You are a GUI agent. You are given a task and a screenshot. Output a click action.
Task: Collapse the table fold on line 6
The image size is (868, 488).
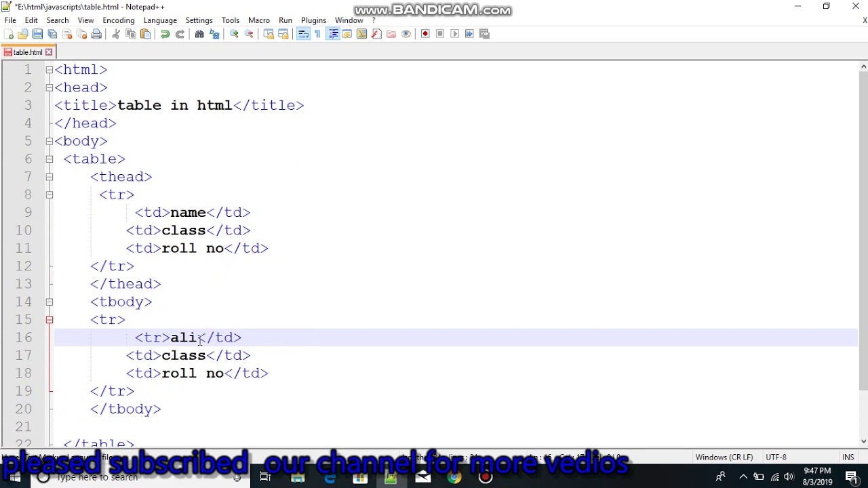49,159
